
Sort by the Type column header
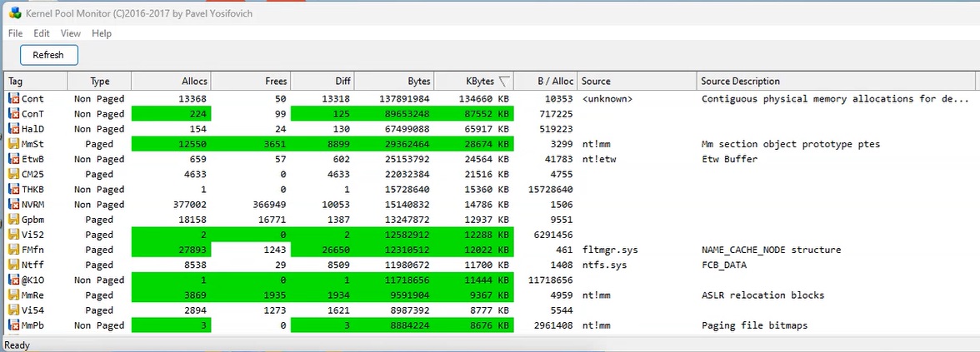click(x=99, y=82)
